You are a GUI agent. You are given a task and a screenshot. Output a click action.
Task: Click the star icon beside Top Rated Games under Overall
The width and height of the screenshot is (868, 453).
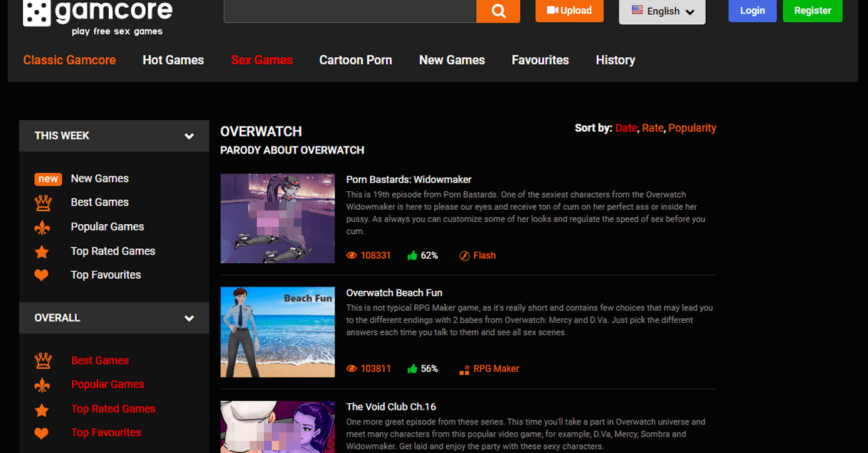(42, 410)
